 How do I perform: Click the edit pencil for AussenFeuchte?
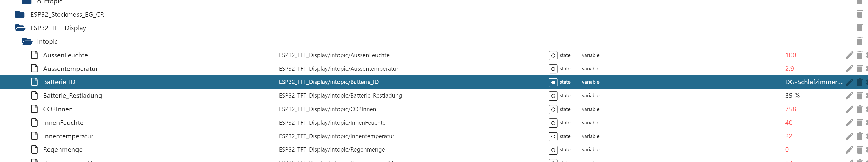coord(849,55)
